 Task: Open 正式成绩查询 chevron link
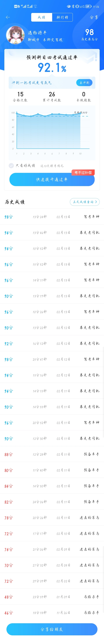[85, 202]
